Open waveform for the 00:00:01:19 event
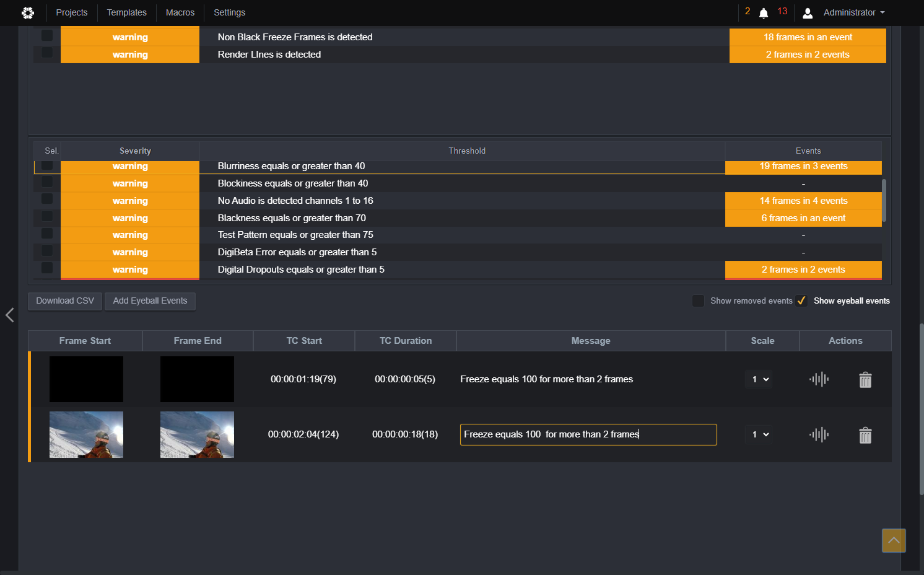This screenshot has width=924, height=575. click(819, 379)
